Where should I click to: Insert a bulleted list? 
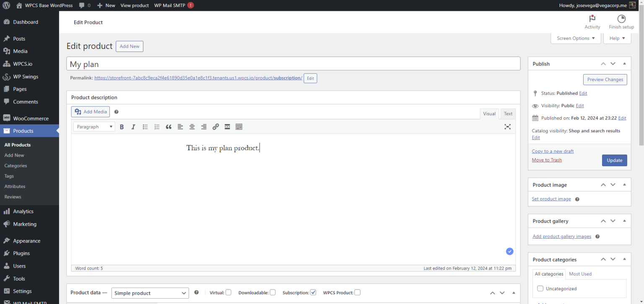[145, 126]
